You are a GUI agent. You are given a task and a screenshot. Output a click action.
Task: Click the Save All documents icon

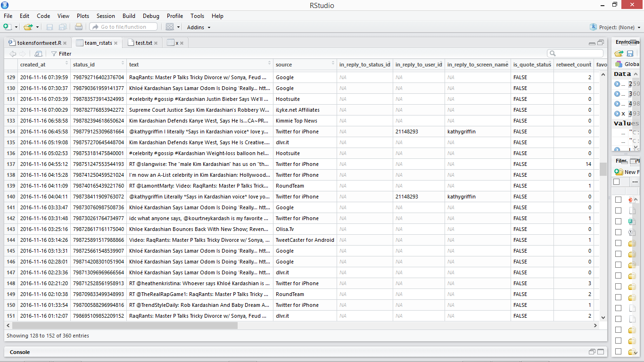pyautogui.click(x=62, y=27)
